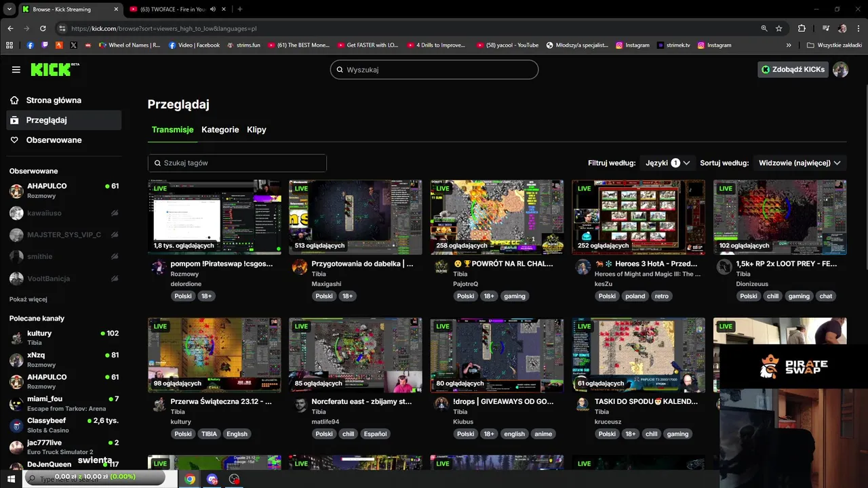The height and width of the screenshot is (488, 868).
Task: Open the AHAPULCO followed channel
Action: click(x=64, y=190)
